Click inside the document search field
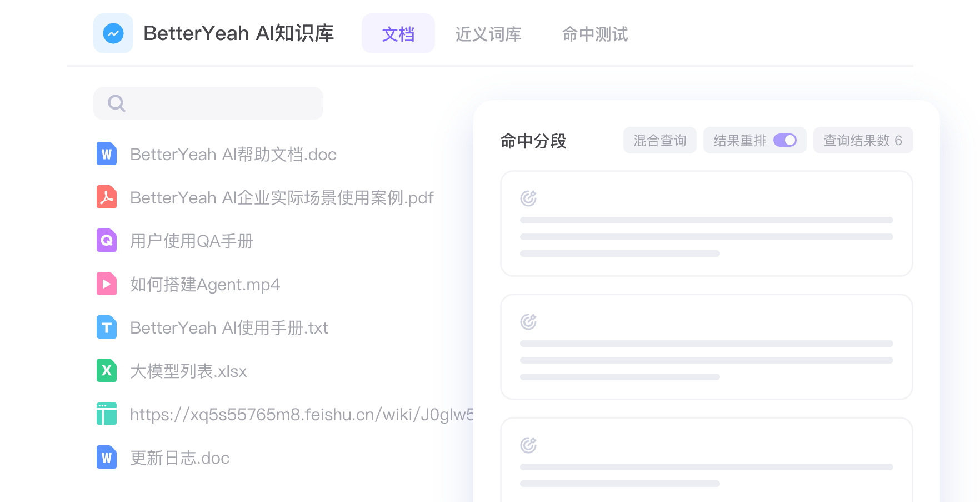980x502 pixels. (x=222, y=103)
